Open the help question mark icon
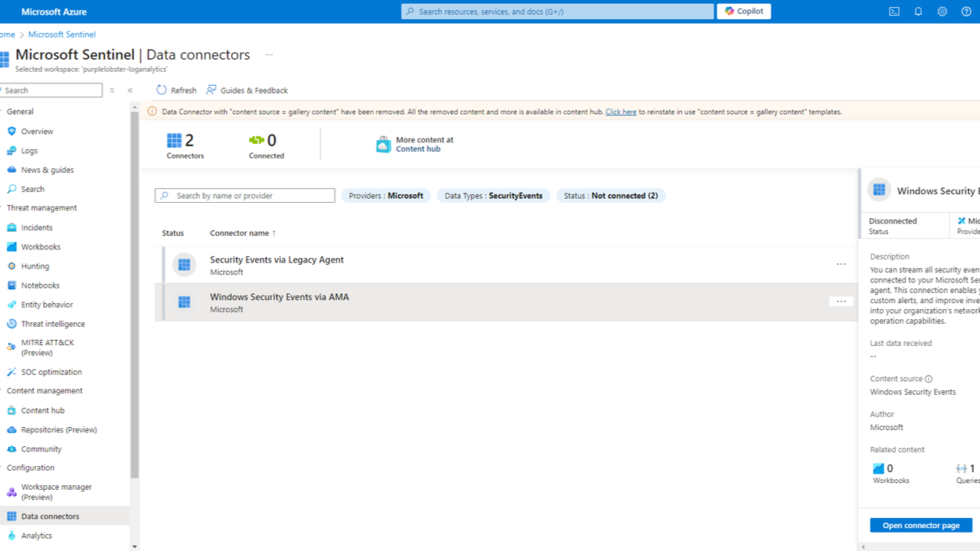The width and height of the screenshot is (980, 551). click(x=966, y=11)
